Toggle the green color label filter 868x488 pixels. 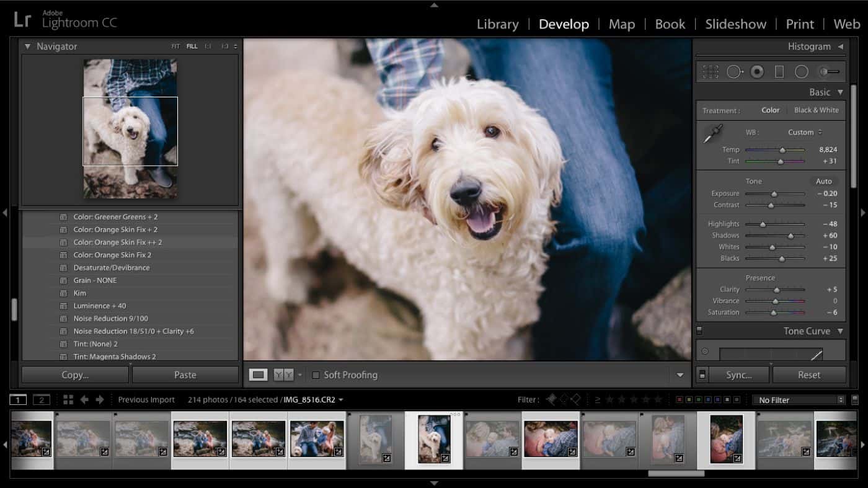coord(698,400)
